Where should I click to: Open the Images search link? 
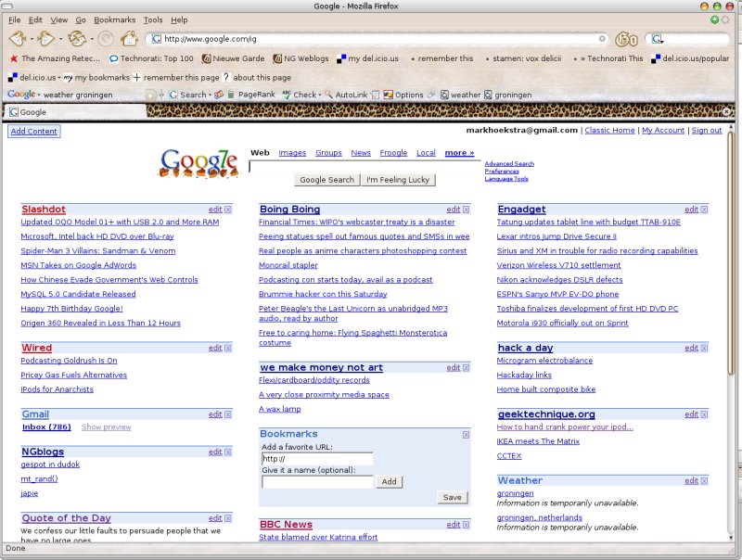click(292, 153)
